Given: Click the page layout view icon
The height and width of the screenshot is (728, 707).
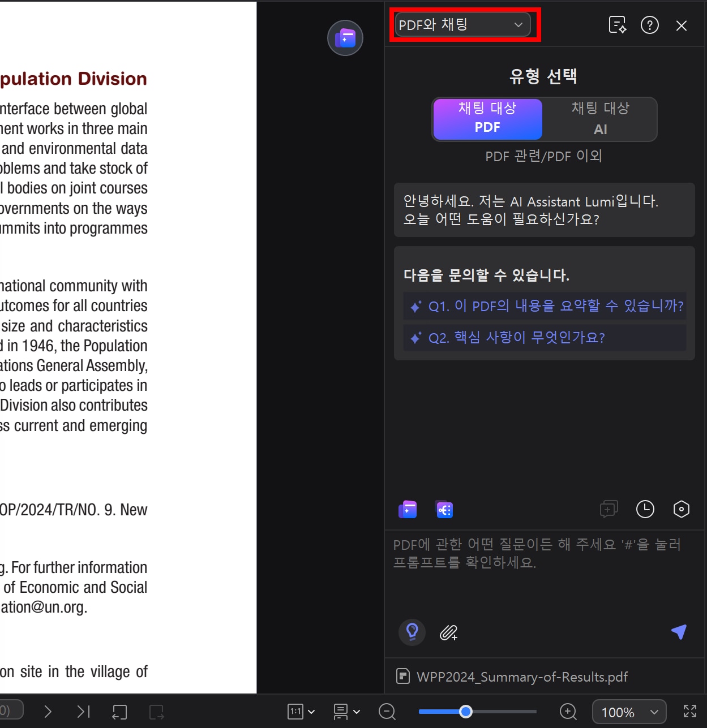Looking at the screenshot, I should pyautogui.click(x=341, y=712).
